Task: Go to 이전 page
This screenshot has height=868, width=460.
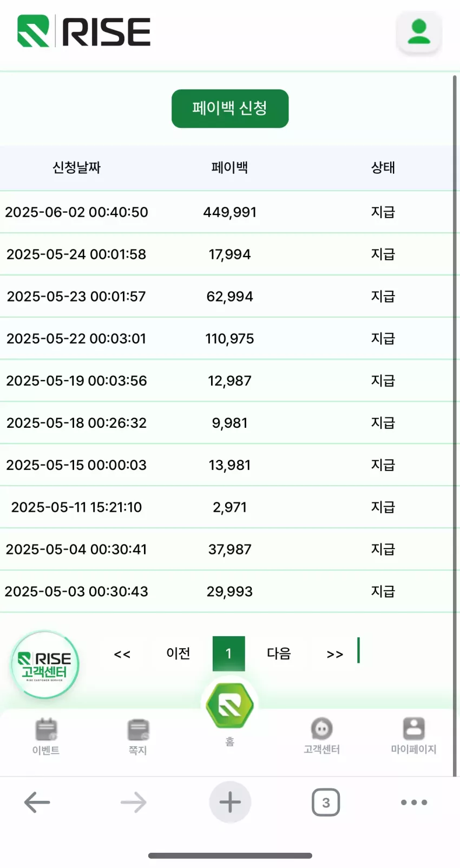Action: (x=178, y=654)
